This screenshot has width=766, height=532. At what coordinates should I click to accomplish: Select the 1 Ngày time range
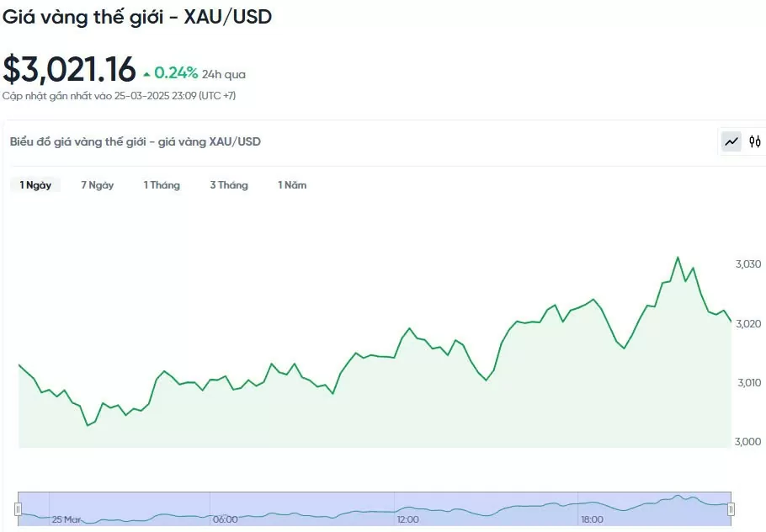[x=35, y=185]
